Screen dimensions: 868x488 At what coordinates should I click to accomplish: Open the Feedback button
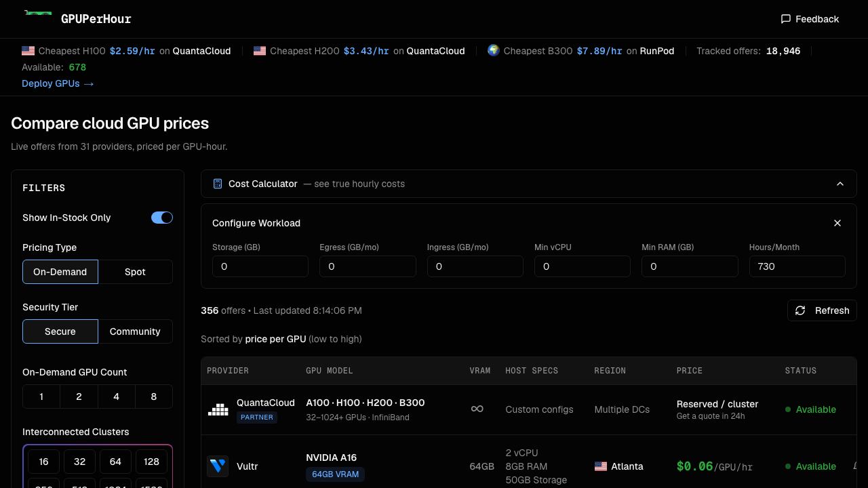810,19
